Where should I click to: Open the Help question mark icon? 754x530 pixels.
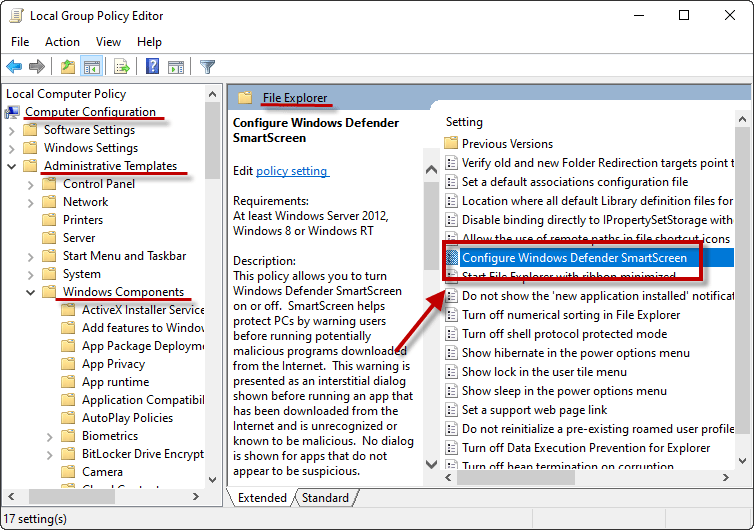coord(152,66)
